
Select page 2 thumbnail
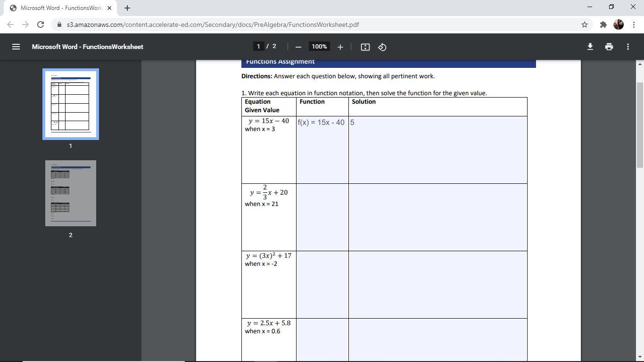click(x=71, y=193)
